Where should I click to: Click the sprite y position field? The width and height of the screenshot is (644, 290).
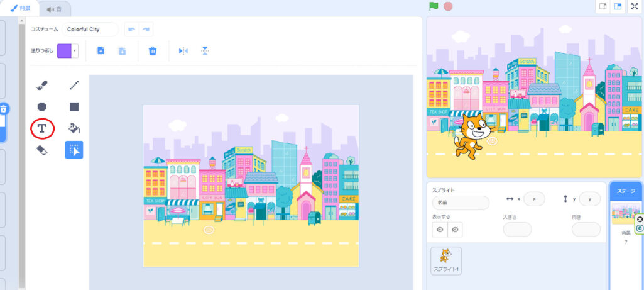pyautogui.click(x=590, y=199)
